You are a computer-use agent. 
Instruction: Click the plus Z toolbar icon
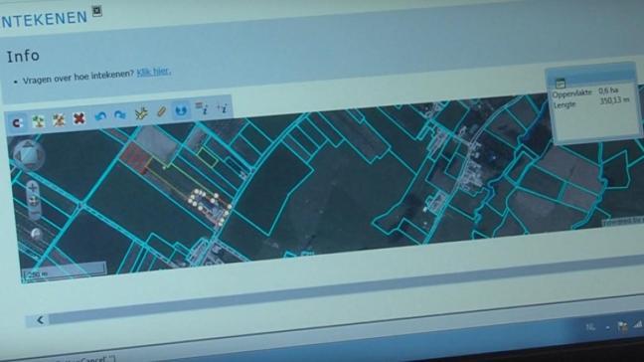coord(222,108)
